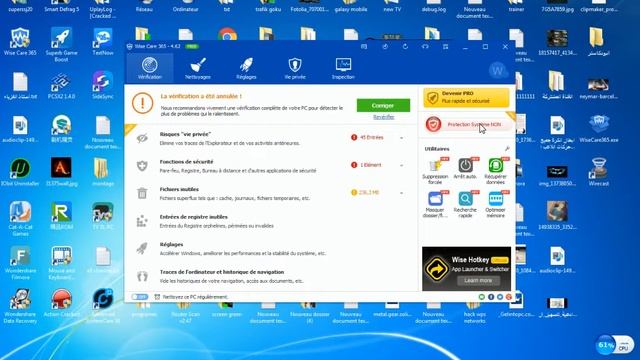Expand Fonctions de sécurité arrow
This screenshot has width=640, height=360.
pyautogui.click(x=402, y=165)
